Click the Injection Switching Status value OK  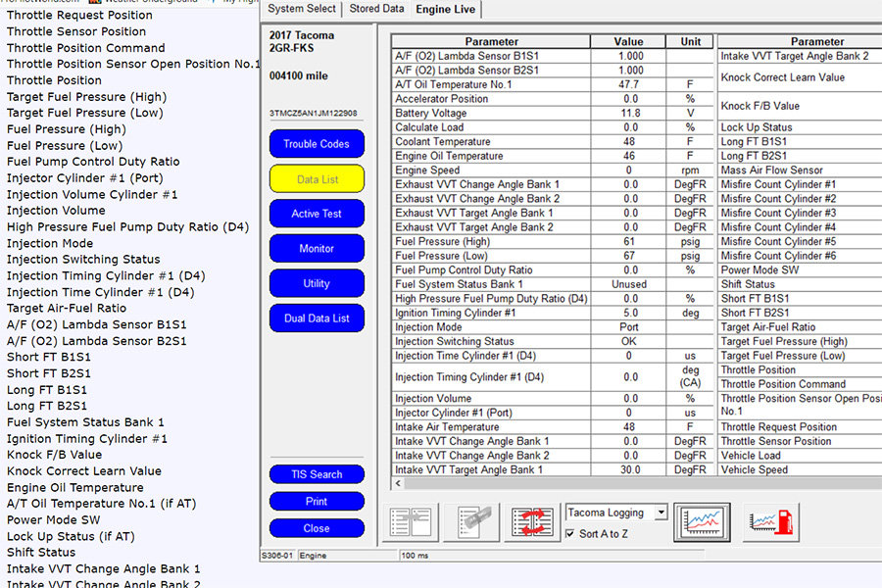[628, 341]
